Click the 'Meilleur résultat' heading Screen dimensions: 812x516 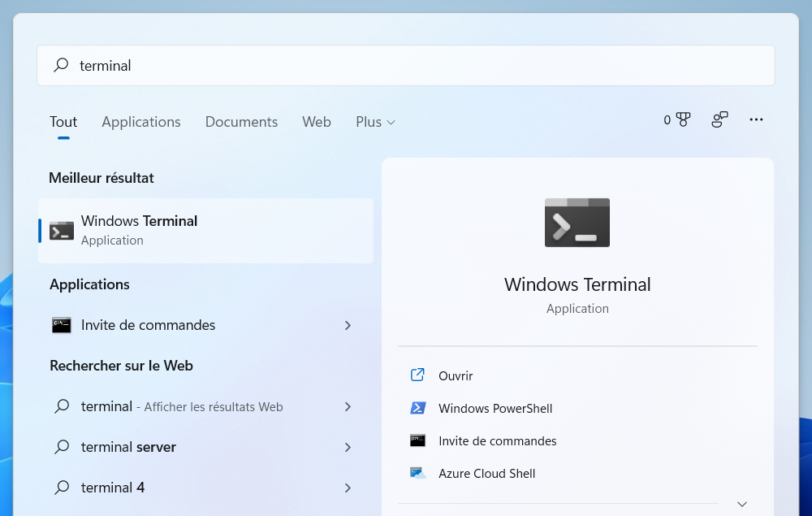pyautogui.click(x=101, y=178)
